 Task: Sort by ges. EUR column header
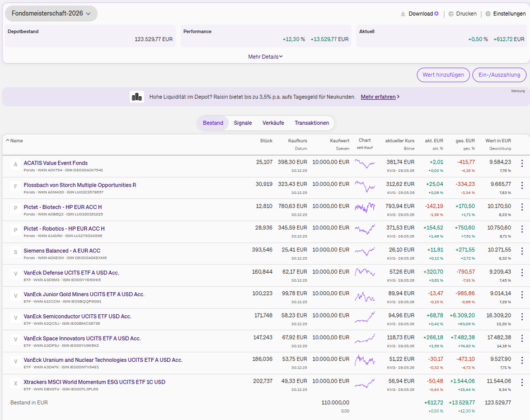coord(465,141)
